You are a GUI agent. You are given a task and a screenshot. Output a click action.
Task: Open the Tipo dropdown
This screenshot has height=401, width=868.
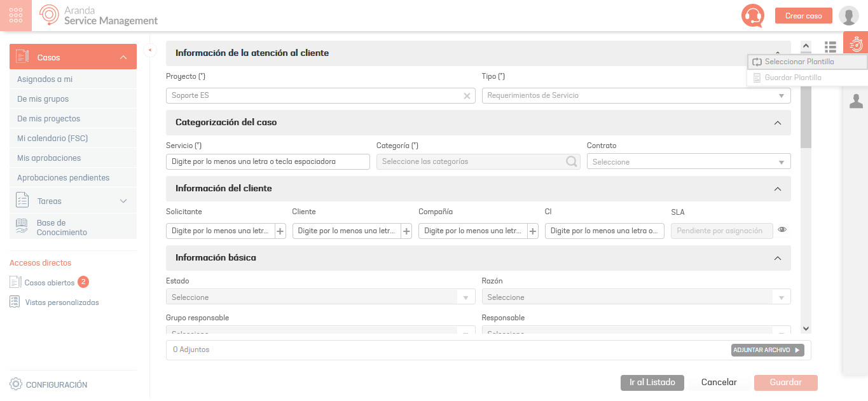636,95
